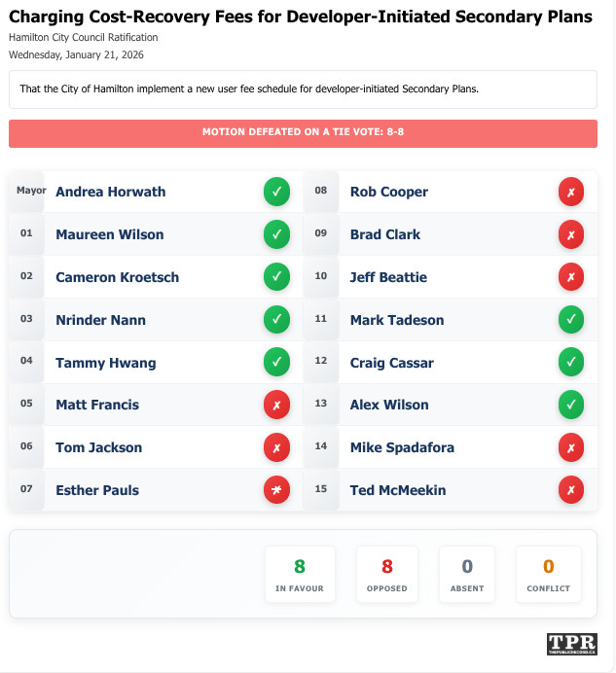
Task: Click Matt Francis's red opposed icon
Action: [x=276, y=405]
